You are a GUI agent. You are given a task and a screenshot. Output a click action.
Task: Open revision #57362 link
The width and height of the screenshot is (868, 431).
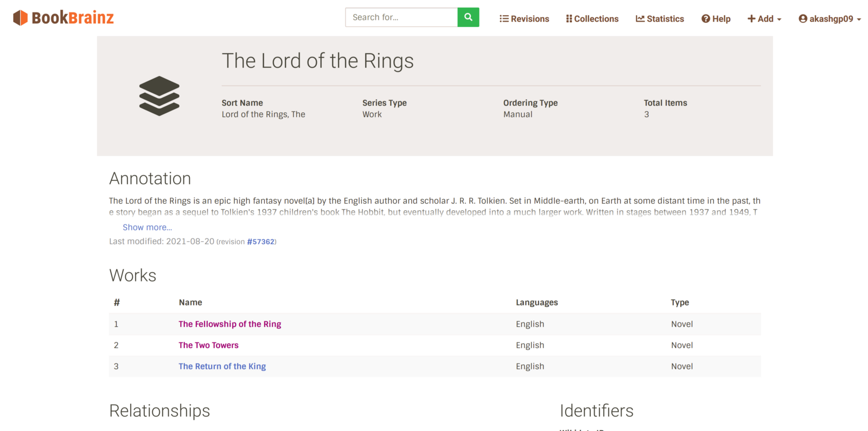click(261, 242)
